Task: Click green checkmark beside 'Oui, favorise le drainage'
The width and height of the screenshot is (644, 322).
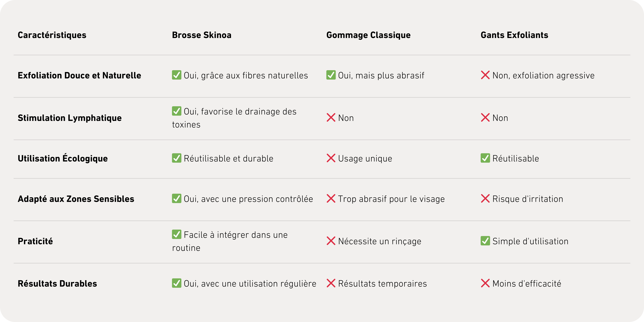Action: pos(176,111)
